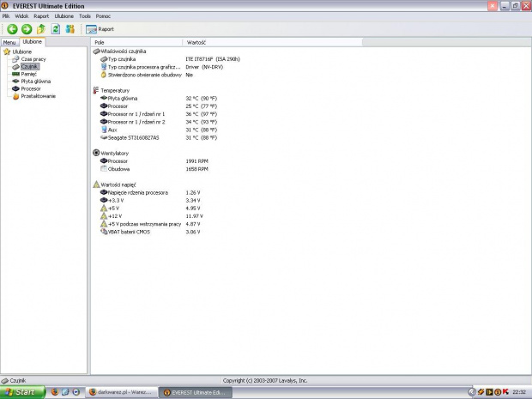The width and height of the screenshot is (532, 399).
Task: Select Przetaktowanie in the favorites tree
Action: (38, 96)
